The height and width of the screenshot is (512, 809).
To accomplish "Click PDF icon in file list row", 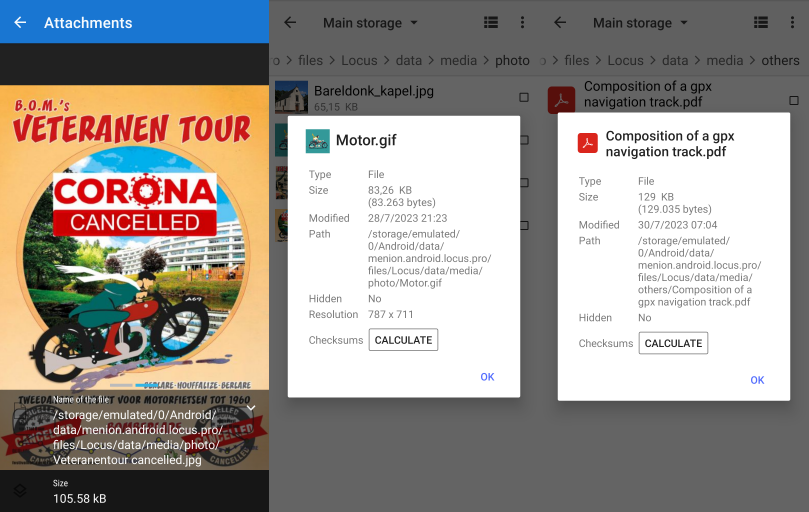I will [561, 100].
